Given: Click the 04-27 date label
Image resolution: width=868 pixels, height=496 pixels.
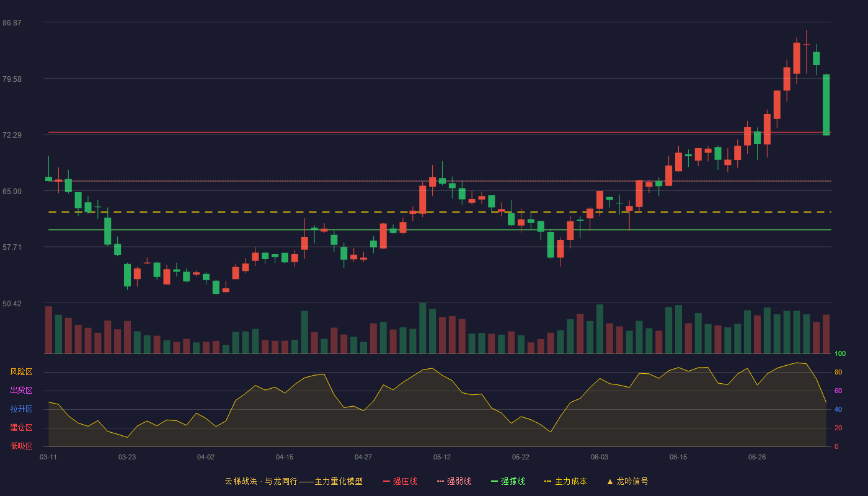Looking at the screenshot, I should pyautogui.click(x=363, y=457).
